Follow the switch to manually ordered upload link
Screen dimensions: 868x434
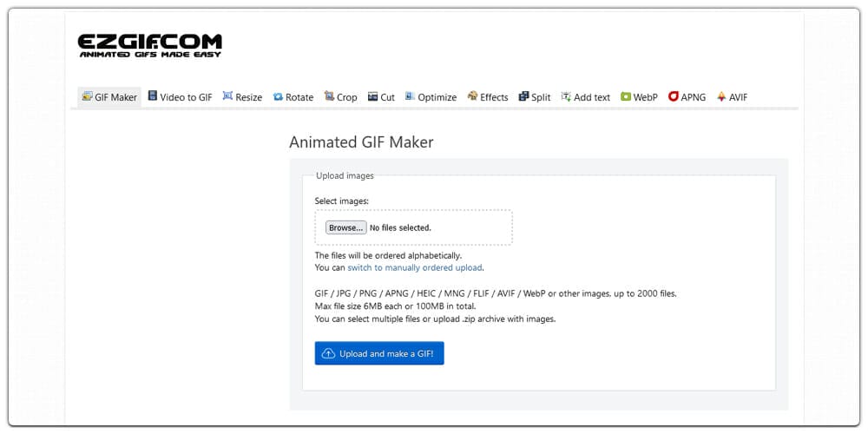[x=415, y=268]
